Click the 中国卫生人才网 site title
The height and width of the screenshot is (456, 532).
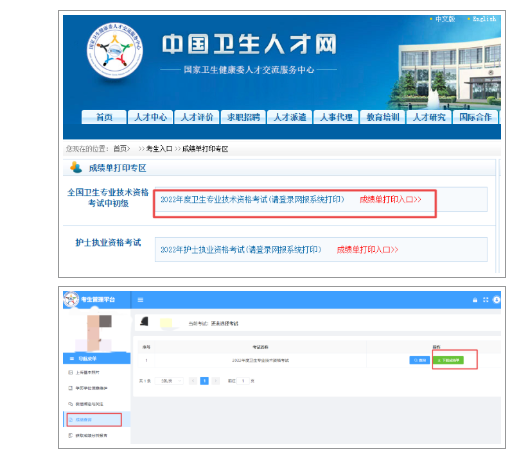[249, 44]
